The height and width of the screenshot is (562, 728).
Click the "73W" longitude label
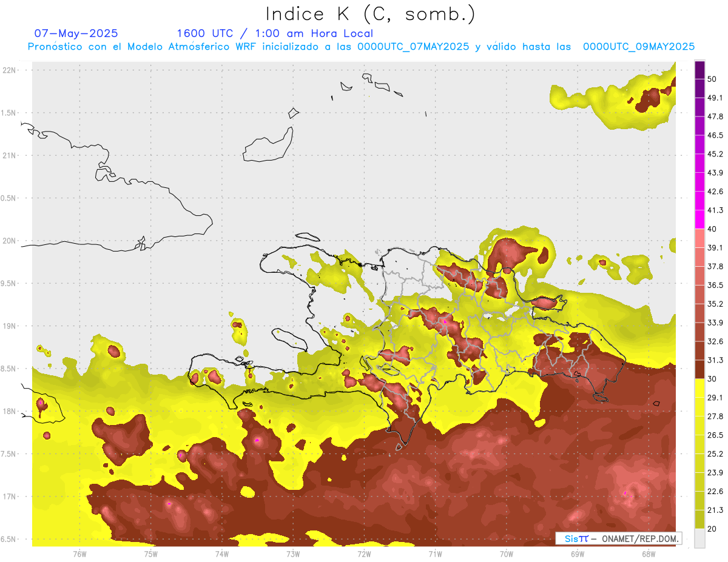click(x=293, y=554)
